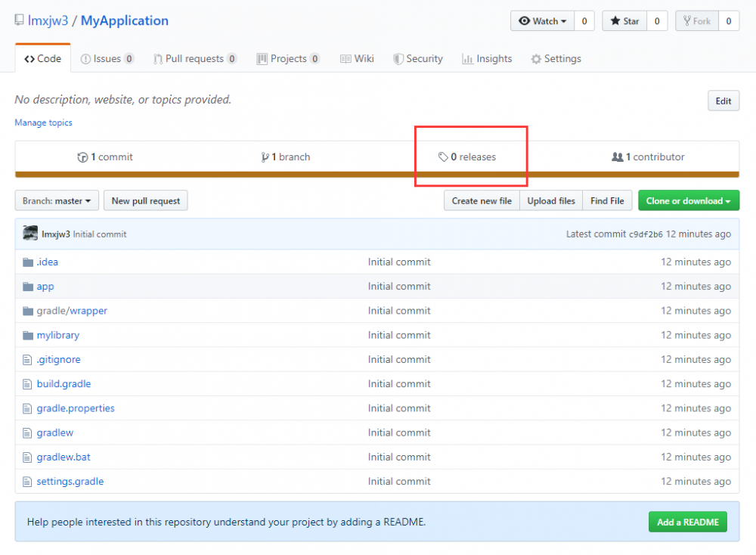Expand Clone or download menu
This screenshot has width=756, height=555.
pyautogui.click(x=689, y=200)
